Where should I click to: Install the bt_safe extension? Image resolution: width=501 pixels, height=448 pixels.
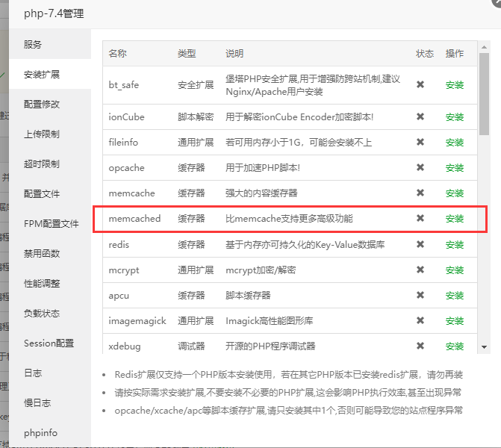pos(455,85)
